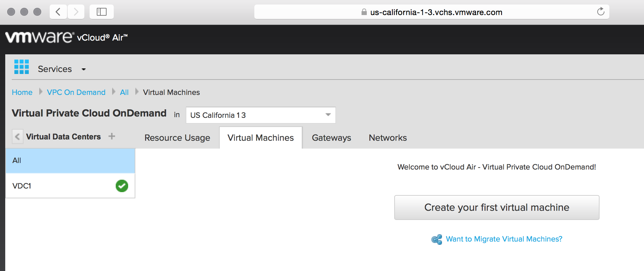Expand the Services dropdown arrow
This screenshot has width=644, height=271.
tap(84, 69)
